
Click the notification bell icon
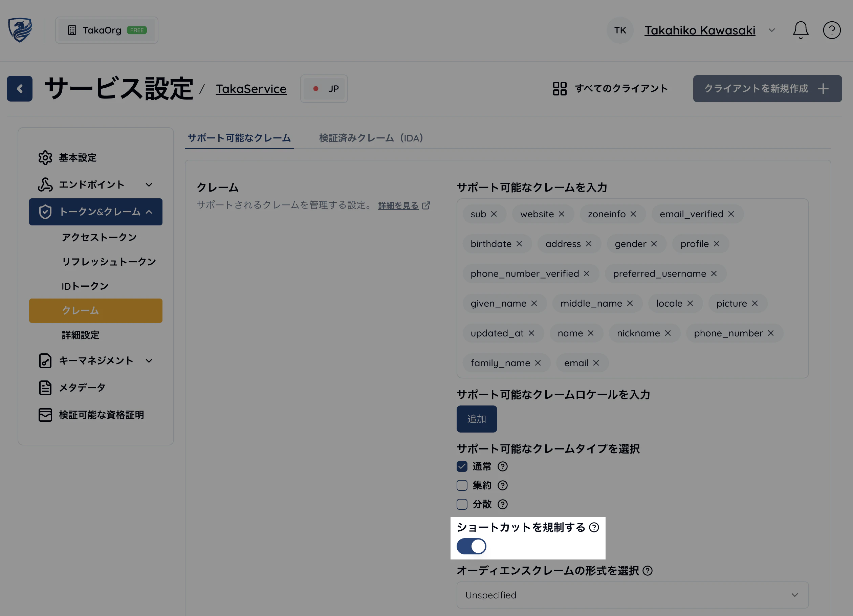(x=800, y=30)
